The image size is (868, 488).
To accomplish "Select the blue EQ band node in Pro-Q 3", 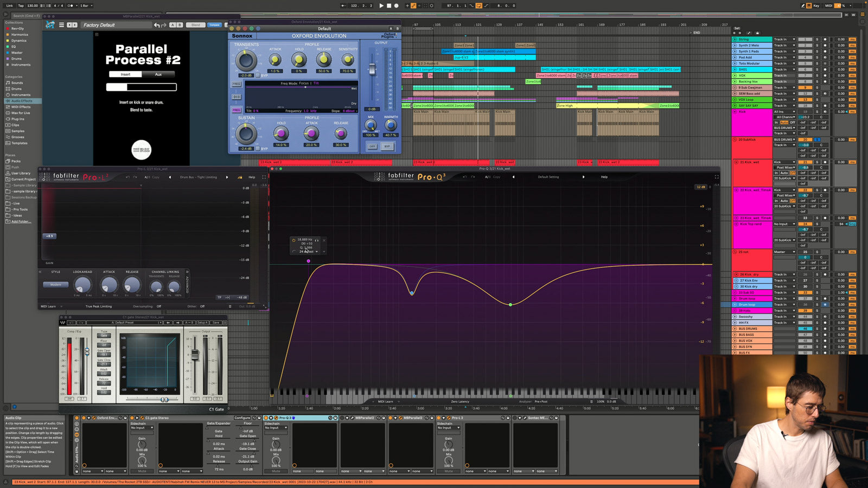I will pos(412,293).
